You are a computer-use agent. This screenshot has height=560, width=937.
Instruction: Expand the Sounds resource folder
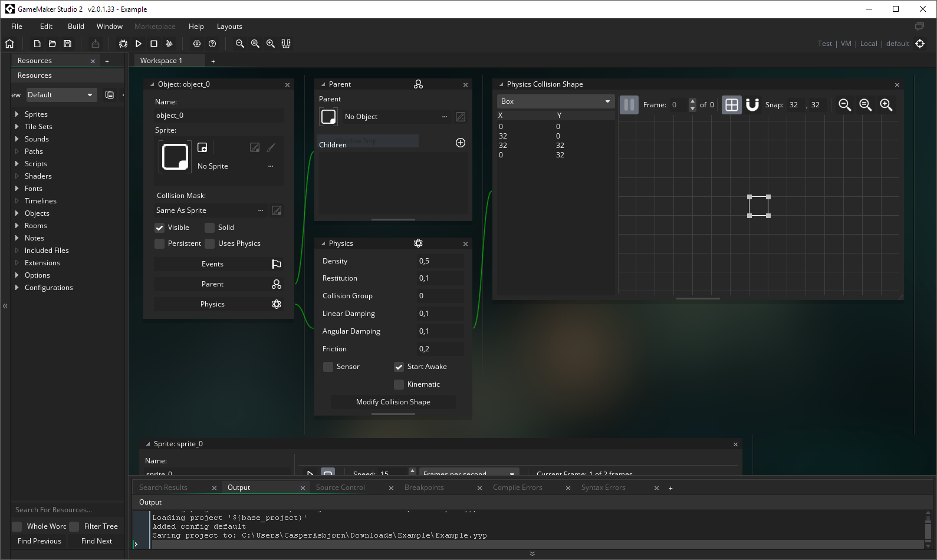[x=17, y=139]
